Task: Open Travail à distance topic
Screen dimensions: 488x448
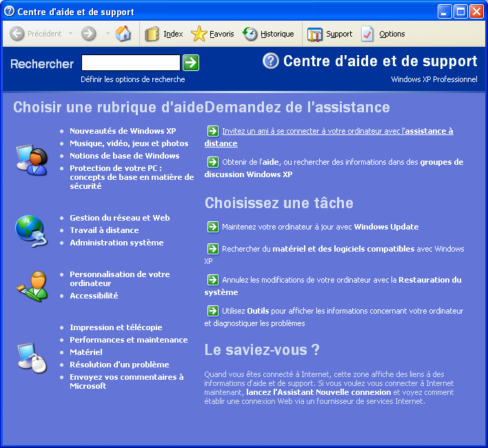Action: point(104,230)
